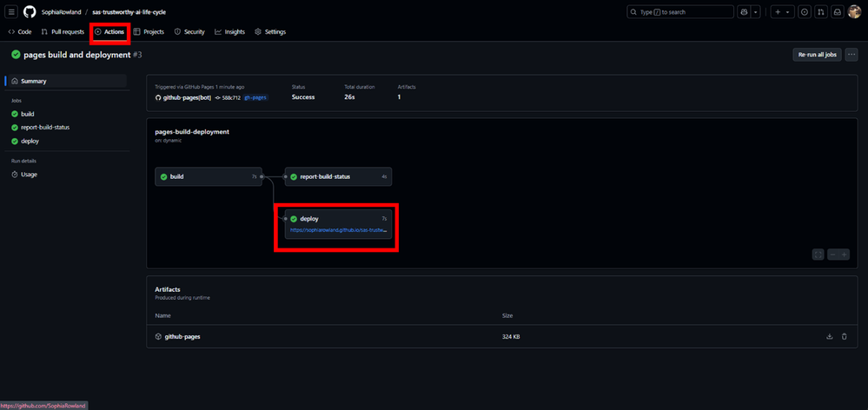Zoom in the workflow graph
Image resolution: width=868 pixels, height=410 pixels.
[x=845, y=255]
